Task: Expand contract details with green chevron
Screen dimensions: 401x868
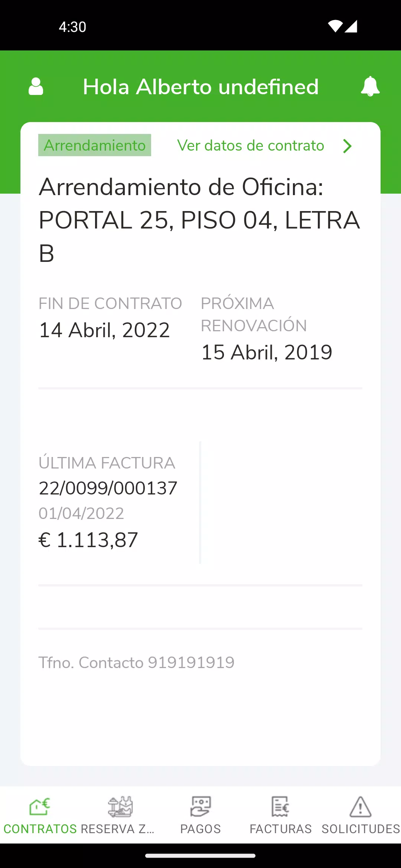Action: [x=347, y=146]
